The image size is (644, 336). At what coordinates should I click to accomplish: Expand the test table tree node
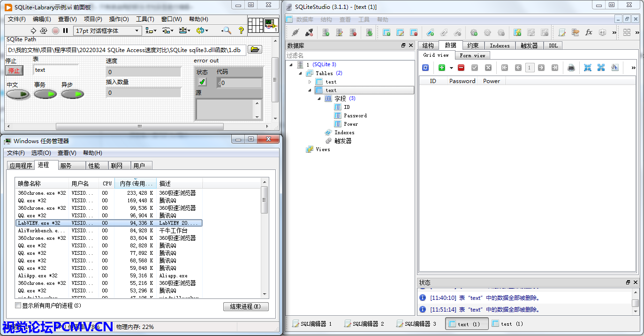tap(310, 82)
